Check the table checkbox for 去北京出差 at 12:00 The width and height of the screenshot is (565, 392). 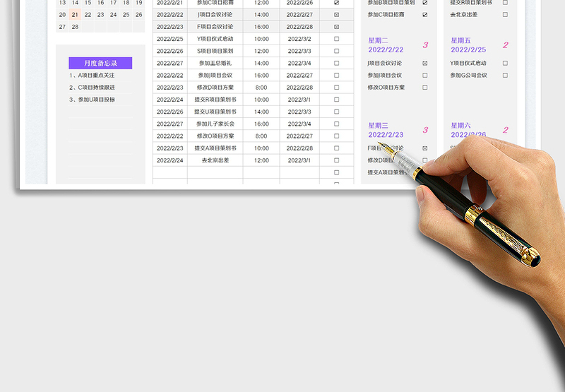(x=337, y=160)
